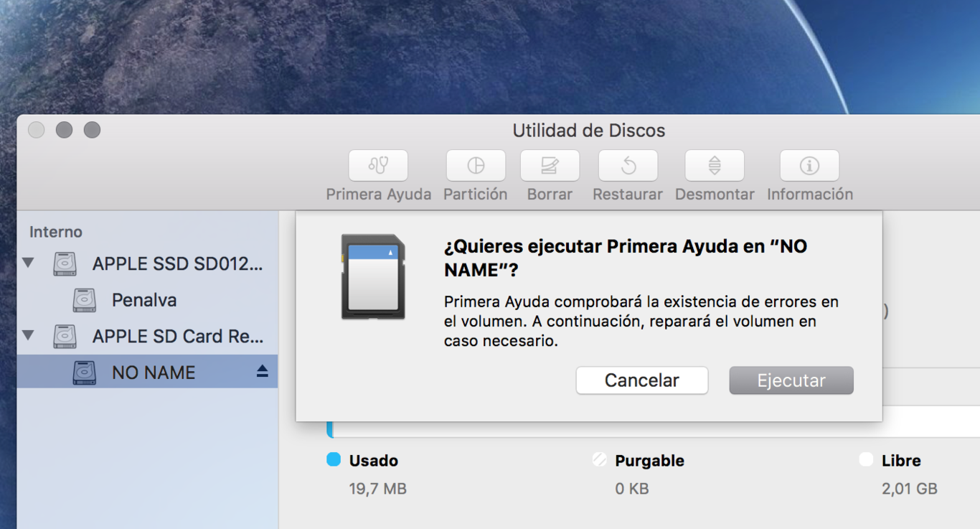Open the Partición pie-chart toolbar icon
This screenshot has height=529, width=980.
[x=476, y=165]
